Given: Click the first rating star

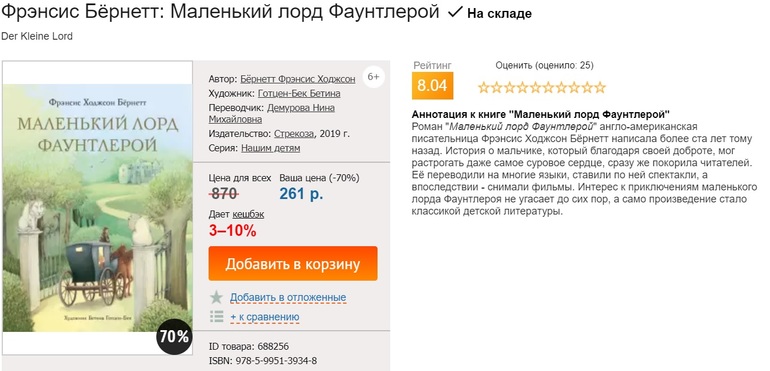Looking at the screenshot, I should coord(484,88).
